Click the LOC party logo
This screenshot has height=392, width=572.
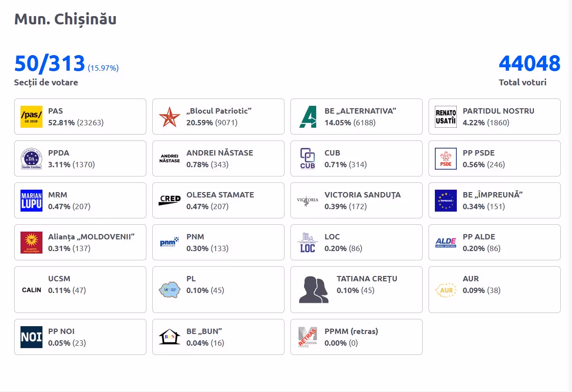tap(307, 242)
